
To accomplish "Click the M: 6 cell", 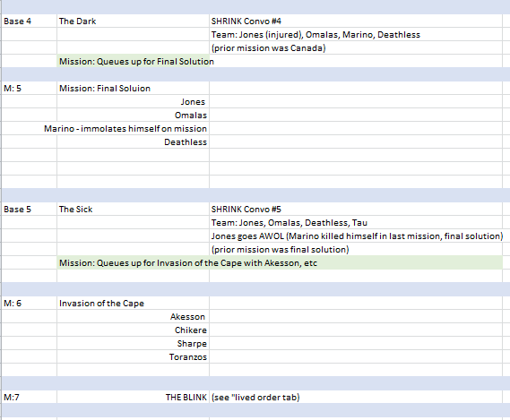I will [x=30, y=303].
